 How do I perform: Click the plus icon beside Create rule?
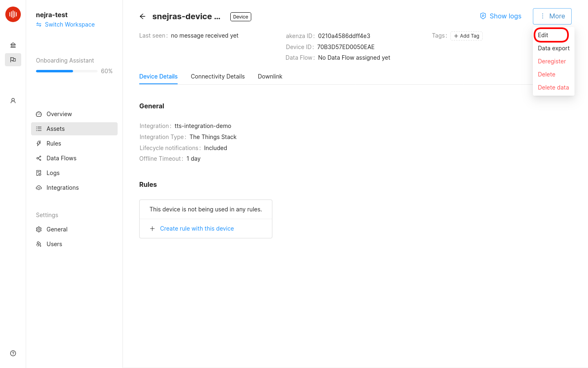pos(152,229)
